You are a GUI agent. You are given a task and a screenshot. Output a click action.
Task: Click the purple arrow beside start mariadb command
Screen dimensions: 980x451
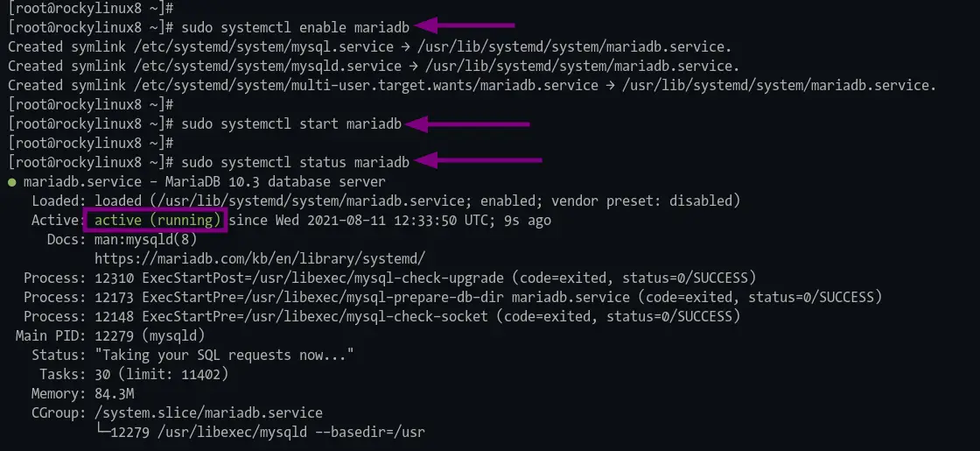coord(467,123)
